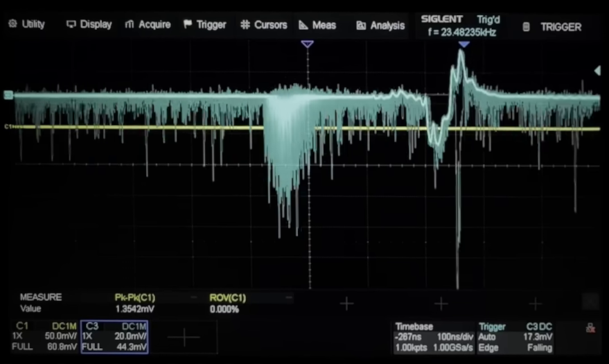609x364 pixels.
Task: Click the 60.8mV offset of C1
Action: tap(62, 346)
